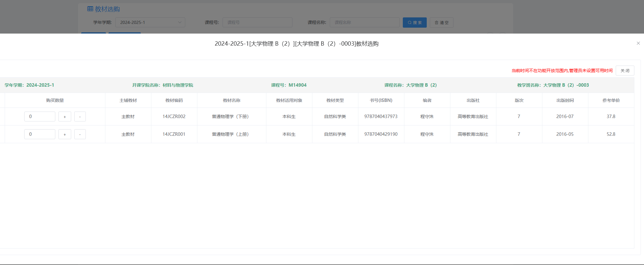644x265 pixels.
Task: Open the 学年学期 dropdown 2024-2025-1
Action: click(150, 22)
